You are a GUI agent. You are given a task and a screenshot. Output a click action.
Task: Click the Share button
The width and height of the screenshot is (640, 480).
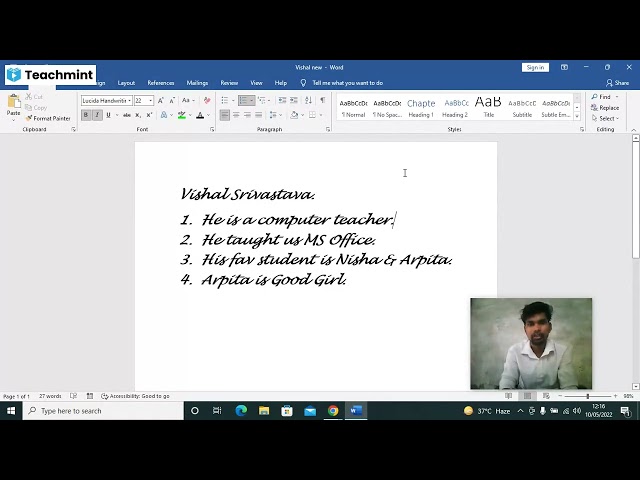click(618, 83)
